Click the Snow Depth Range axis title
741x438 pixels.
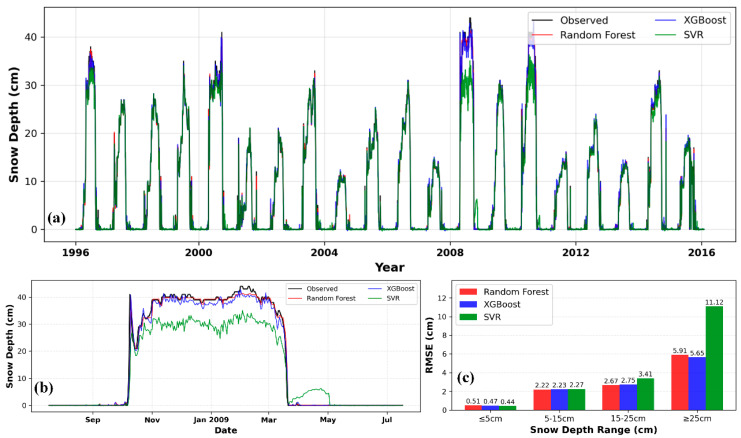(594, 430)
